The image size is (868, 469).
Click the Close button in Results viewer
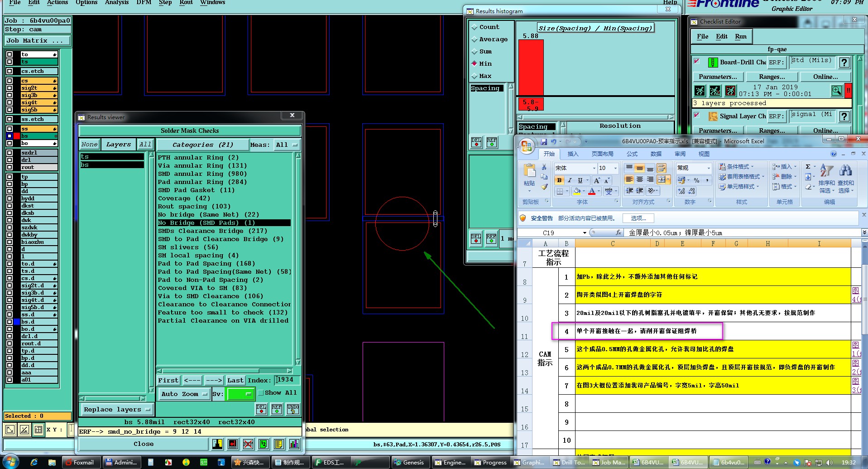(144, 444)
